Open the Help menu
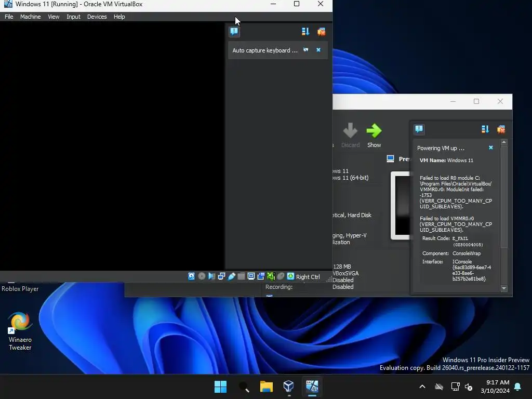 tap(119, 17)
